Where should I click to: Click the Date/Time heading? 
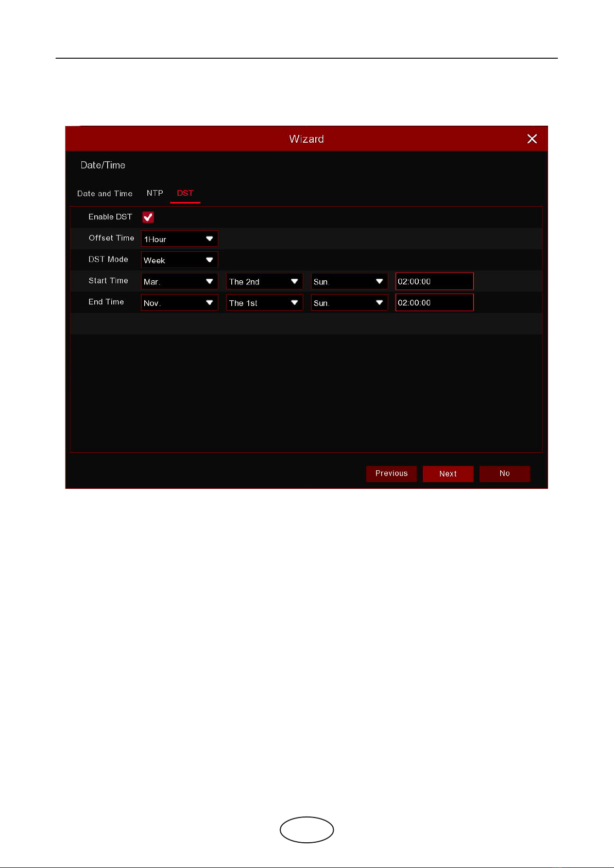(x=103, y=165)
